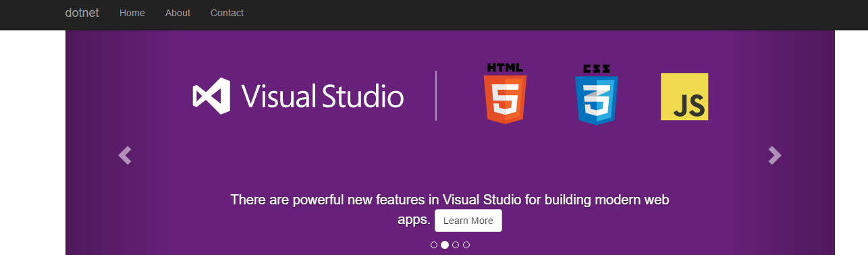Click the CSS3 shield logo
The height and width of the screenshot is (255, 868).
pos(597,94)
